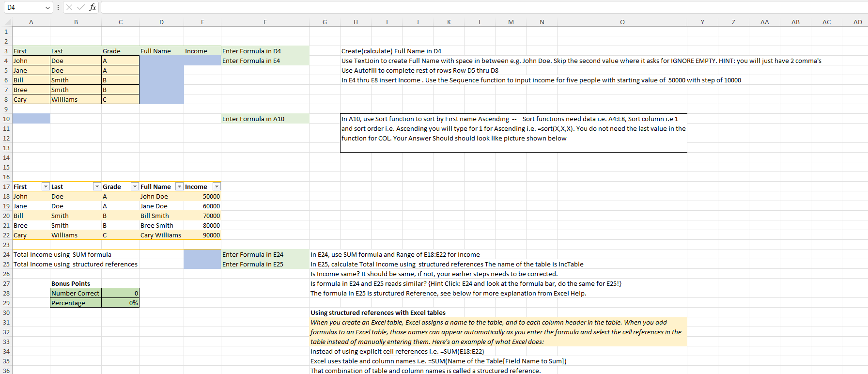Image resolution: width=868 pixels, height=374 pixels.
Task: Click the Insert Function fx icon
Action: [93, 7]
